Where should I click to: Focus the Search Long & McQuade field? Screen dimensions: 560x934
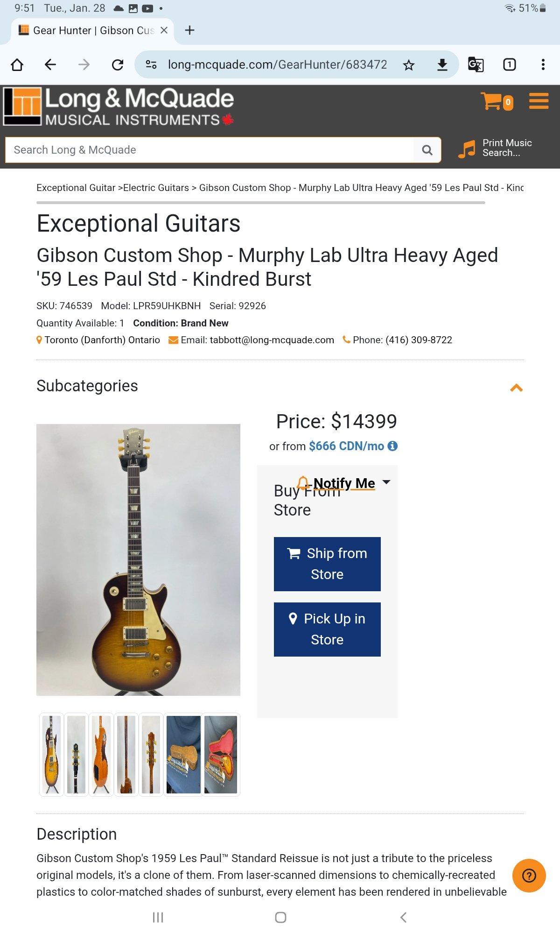pos(209,150)
